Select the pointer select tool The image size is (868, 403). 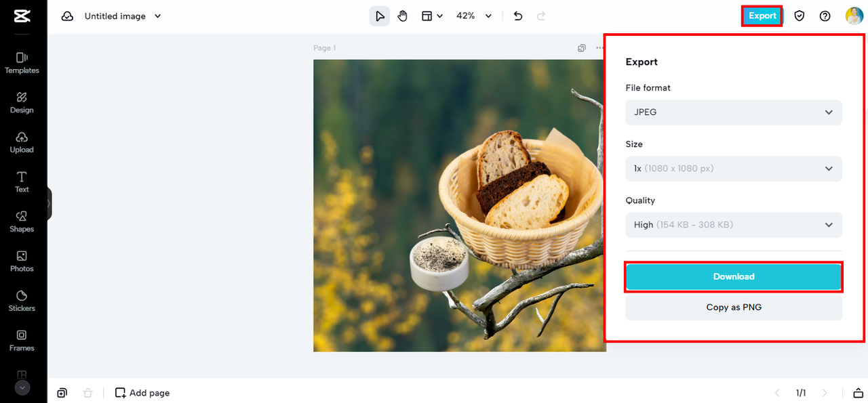[380, 16]
